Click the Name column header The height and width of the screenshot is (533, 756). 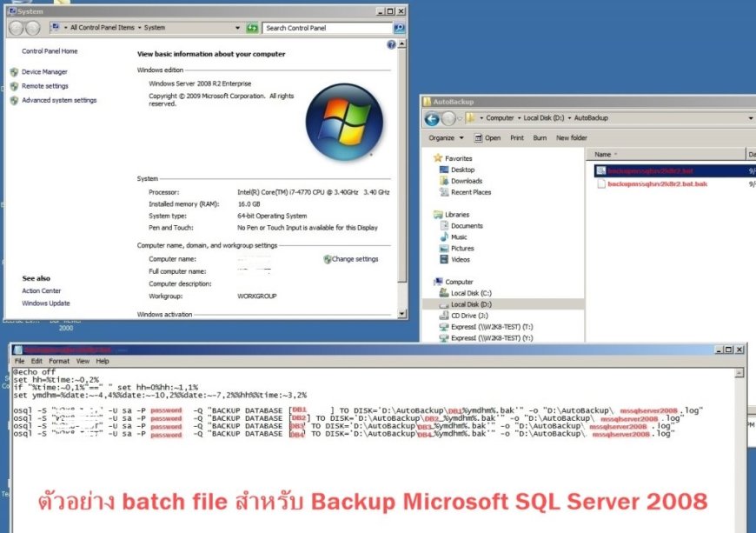click(x=666, y=155)
